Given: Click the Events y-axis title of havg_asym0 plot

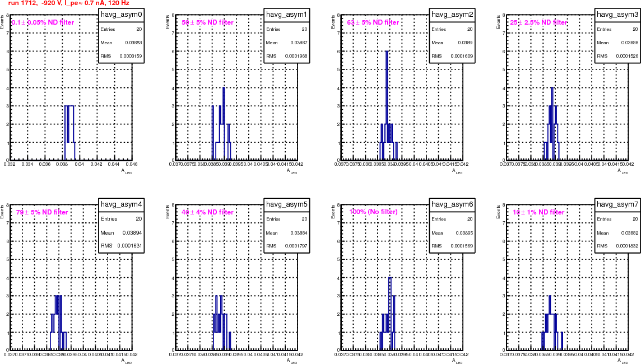Looking at the screenshot, I should [2, 22].
